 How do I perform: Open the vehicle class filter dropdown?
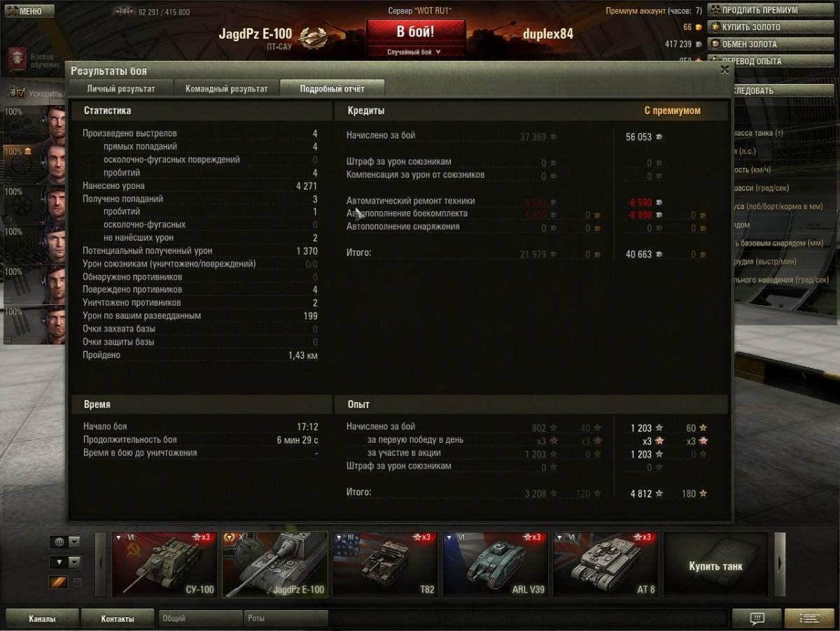65,562
